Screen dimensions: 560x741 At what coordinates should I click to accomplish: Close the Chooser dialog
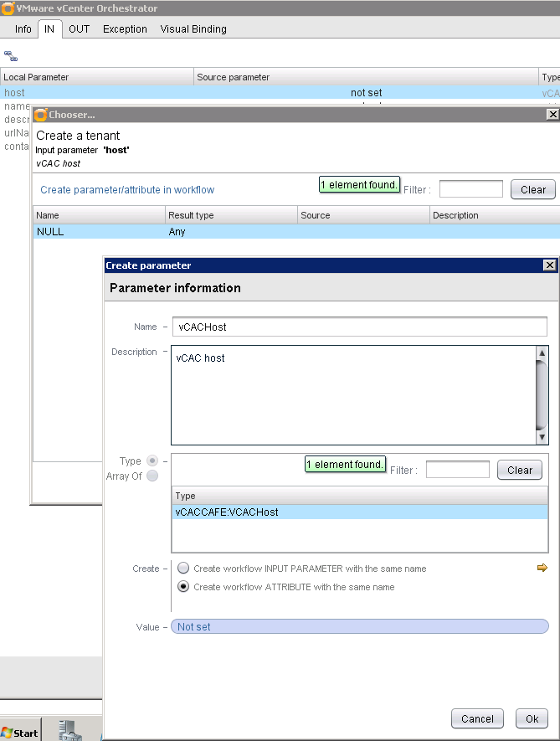click(553, 115)
